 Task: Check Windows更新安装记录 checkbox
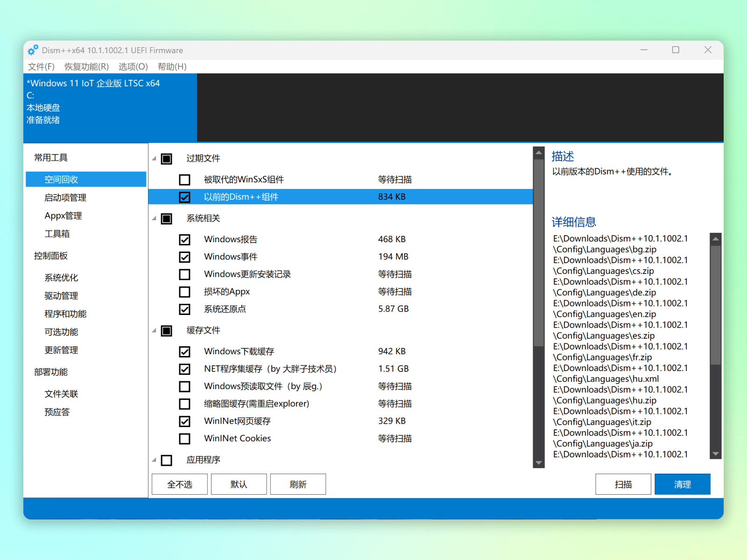click(185, 274)
